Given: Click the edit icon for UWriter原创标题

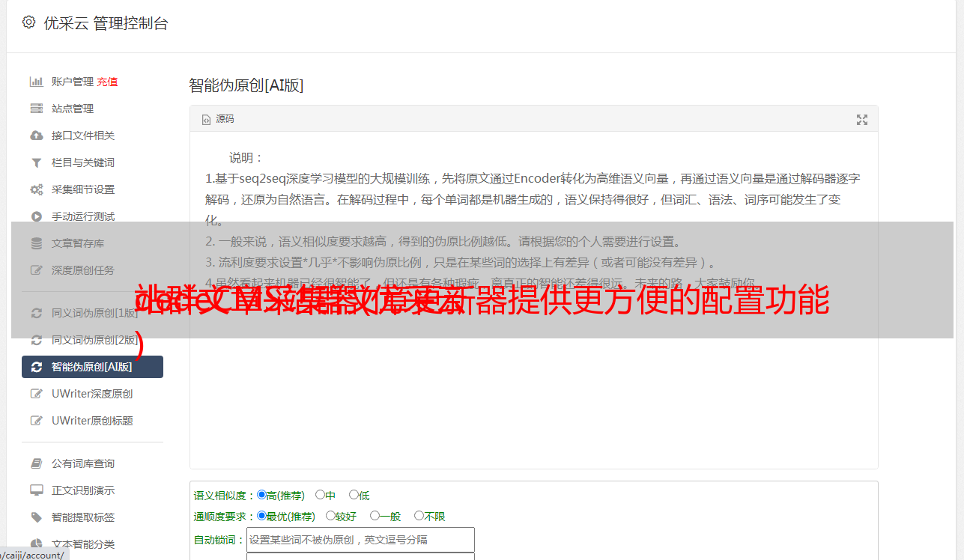Looking at the screenshot, I should pos(36,421).
